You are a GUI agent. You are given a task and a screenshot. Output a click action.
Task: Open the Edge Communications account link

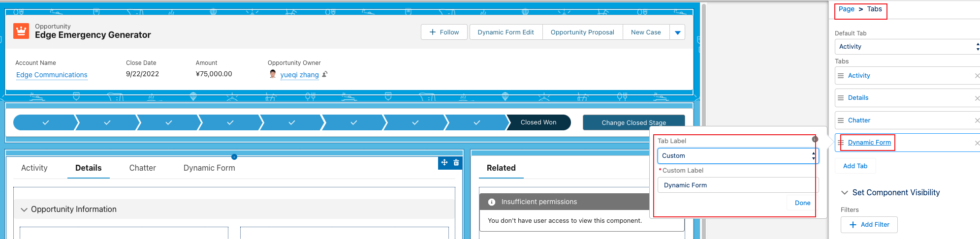(52, 75)
